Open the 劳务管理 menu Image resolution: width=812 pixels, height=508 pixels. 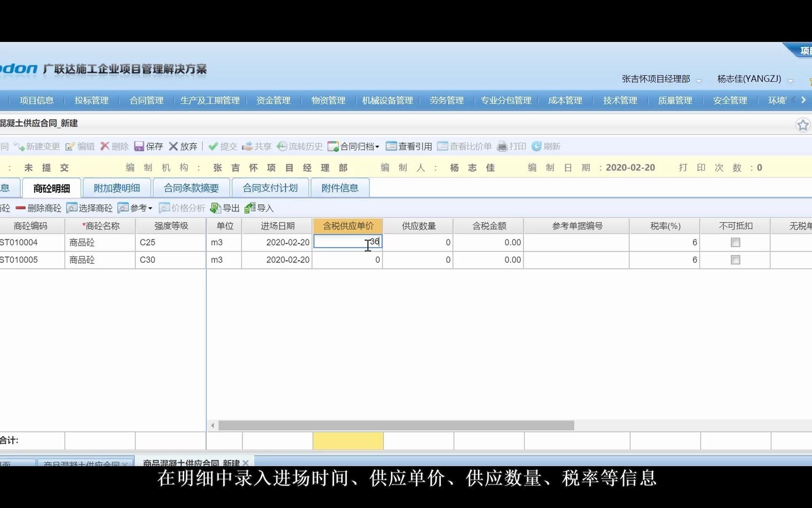(x=447, y=100)
